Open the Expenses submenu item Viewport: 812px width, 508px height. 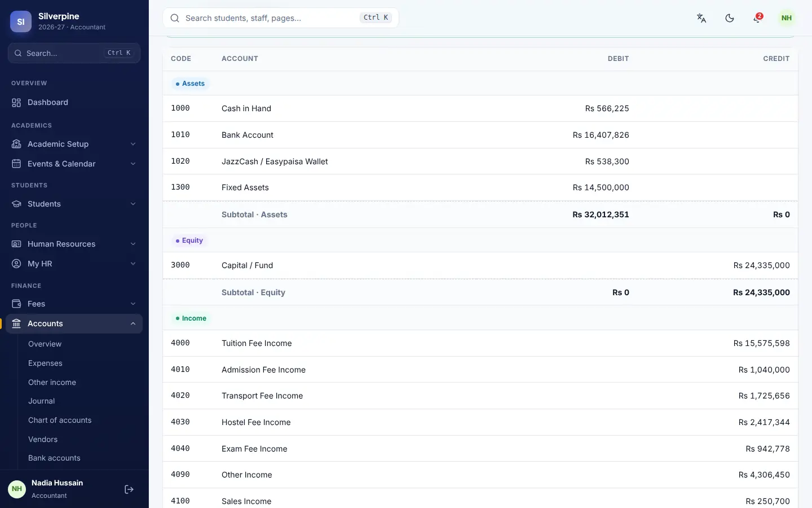45,363
